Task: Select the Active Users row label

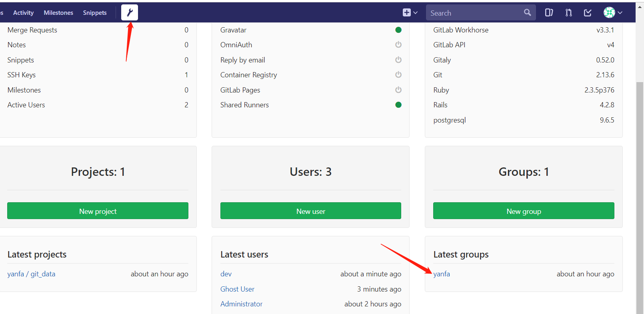Action: (x=26, y=105)
